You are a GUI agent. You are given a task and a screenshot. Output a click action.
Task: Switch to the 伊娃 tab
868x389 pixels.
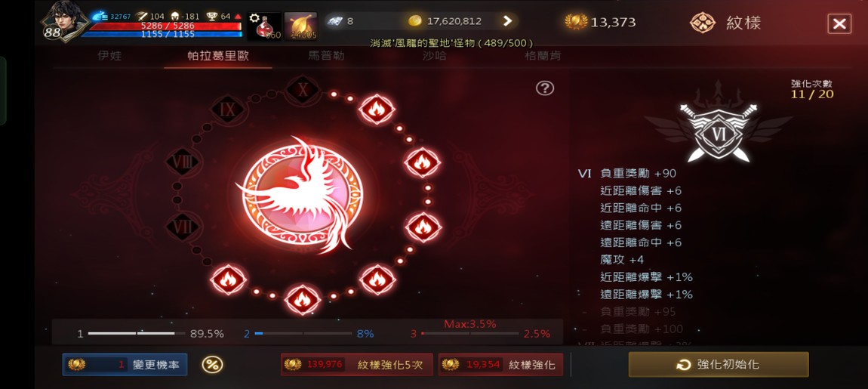(109, 56)
